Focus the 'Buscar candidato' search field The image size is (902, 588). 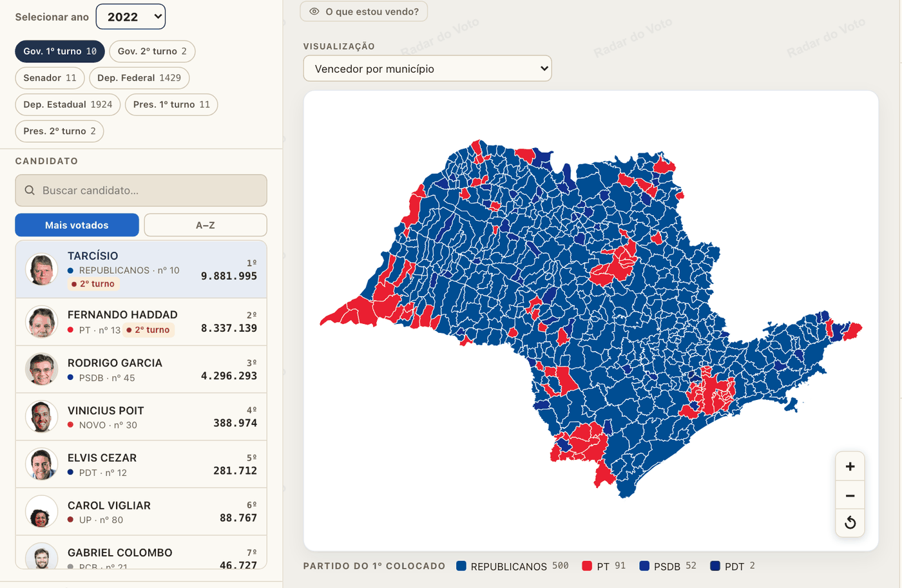(x=141, y=191)
